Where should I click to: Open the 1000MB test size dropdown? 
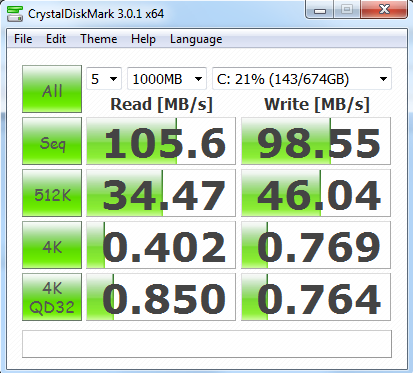tap(167, 79)
